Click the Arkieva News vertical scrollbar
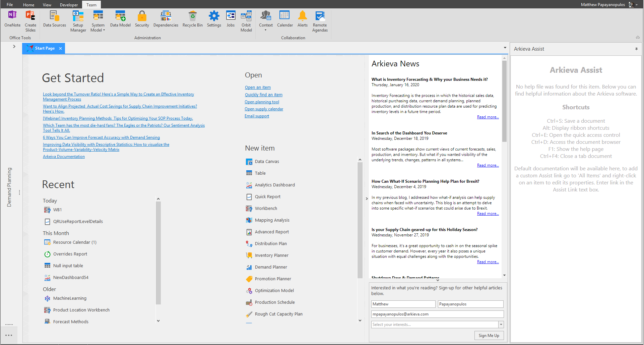 504,101
